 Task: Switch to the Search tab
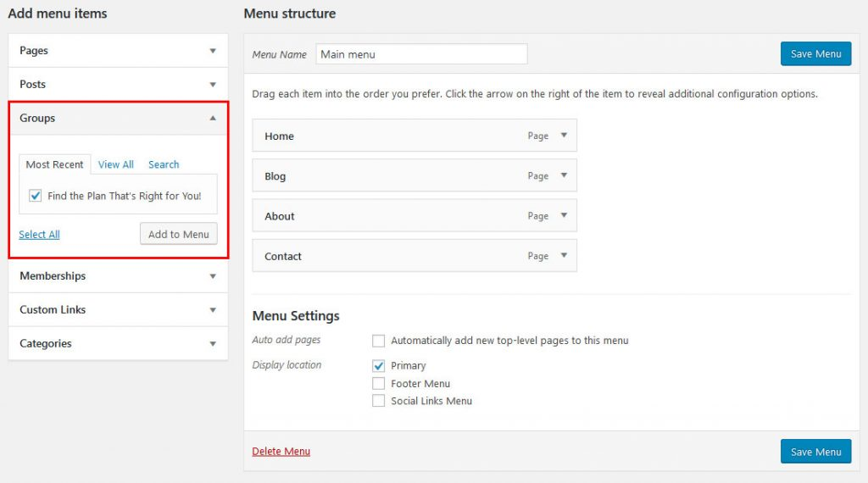(x=164, y=164)
